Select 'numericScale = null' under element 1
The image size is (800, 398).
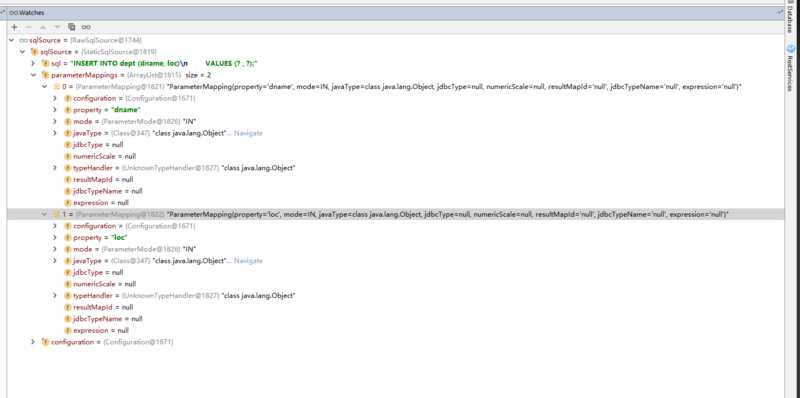pyautogui.click(x=105, y=284)
